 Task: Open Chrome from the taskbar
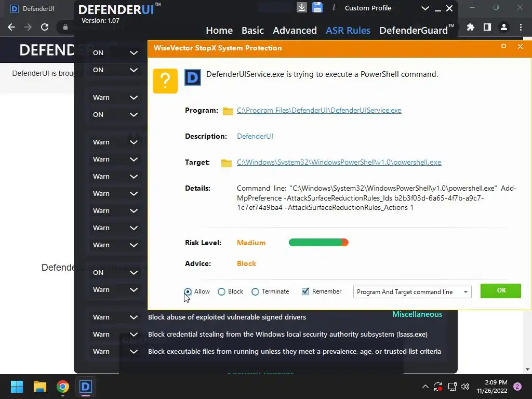click(63, 387)
